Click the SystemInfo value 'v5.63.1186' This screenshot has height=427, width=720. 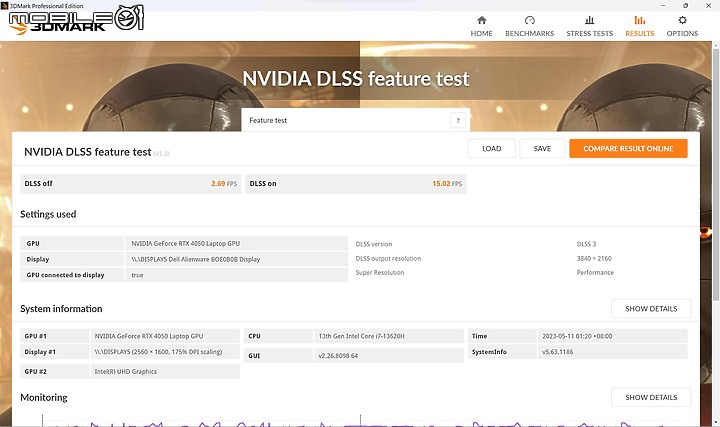(557, 352)
